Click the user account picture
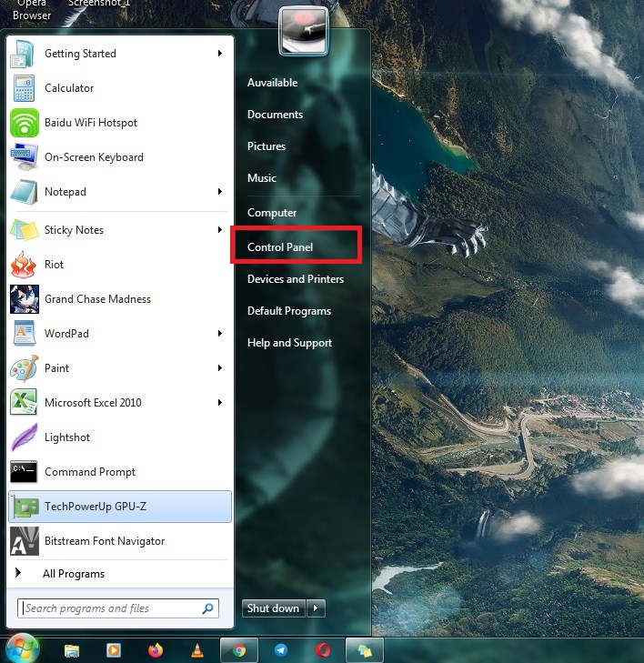 click(303, 31)
